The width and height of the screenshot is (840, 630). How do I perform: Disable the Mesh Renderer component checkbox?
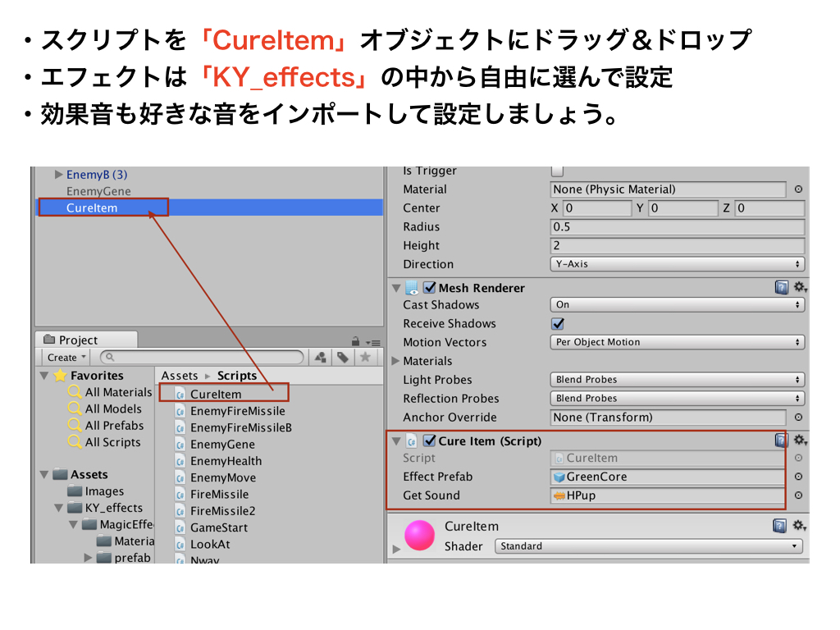point(429,288)
